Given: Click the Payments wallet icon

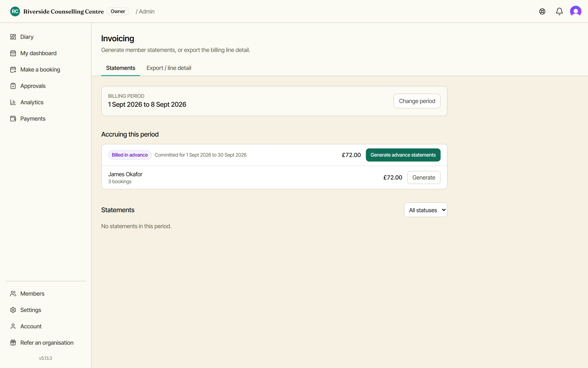Looking at the screenshot, I should tap(13, 119).
